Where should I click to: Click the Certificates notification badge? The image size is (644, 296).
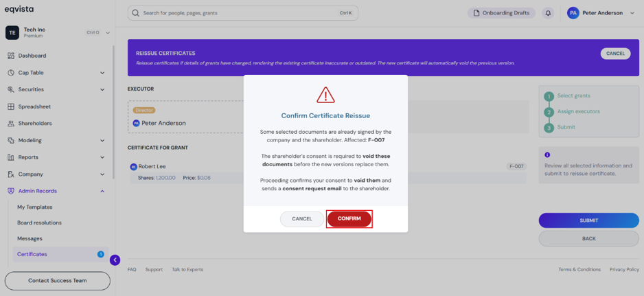pyautogui.click(x=101, y=255)
